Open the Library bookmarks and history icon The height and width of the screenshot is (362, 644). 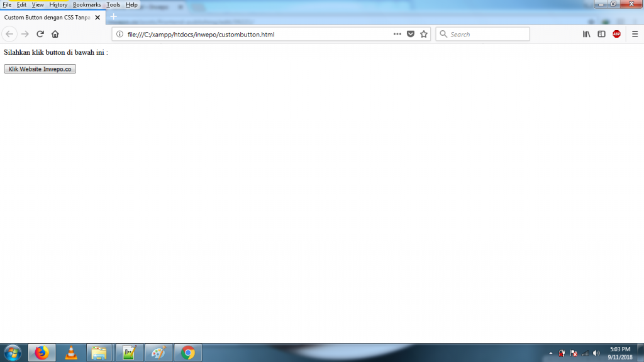[x=587, y=34]
